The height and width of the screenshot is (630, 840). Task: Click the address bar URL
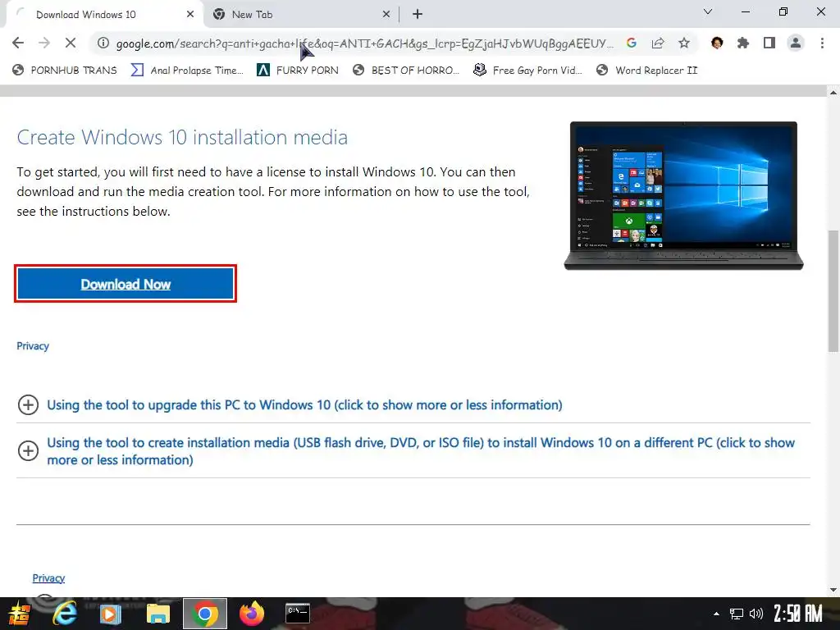pyautogui.click(x=364, y=43)
